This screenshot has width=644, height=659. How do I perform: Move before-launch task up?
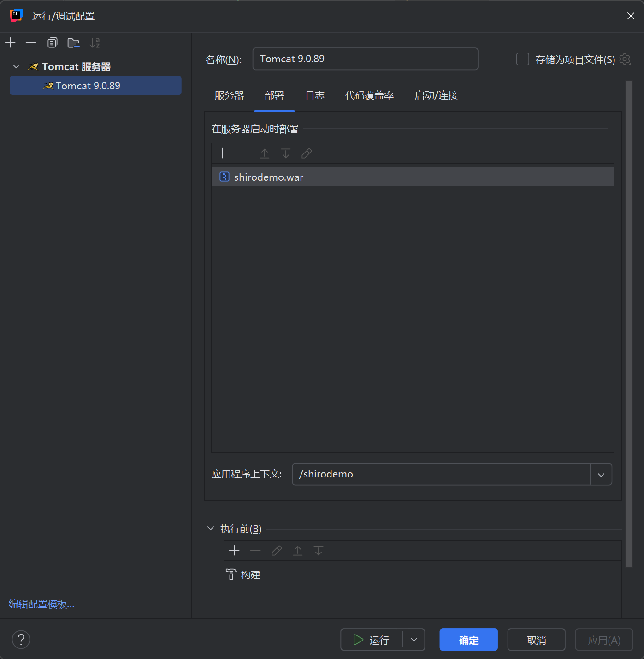pyautogui.click(x=298, y=551)
